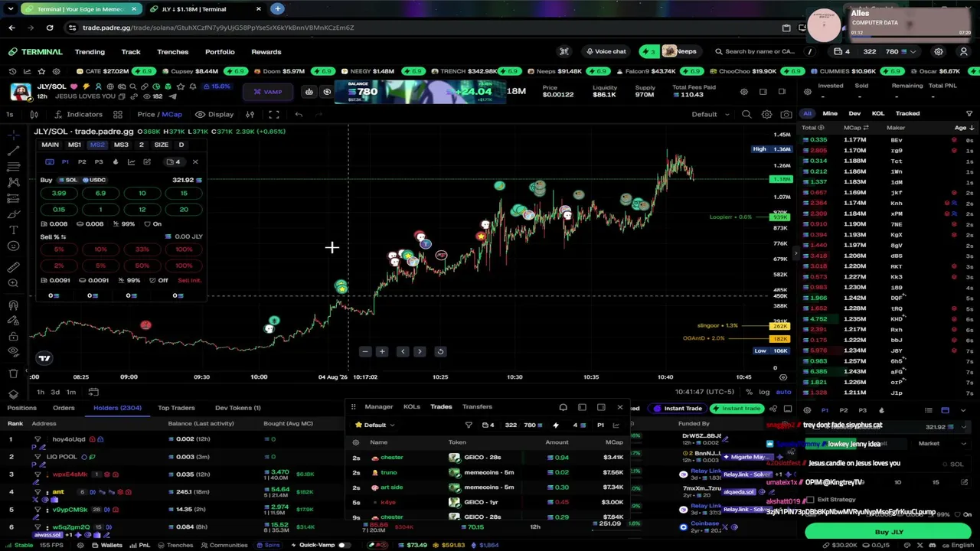Toggle the sell protection Off setting

[158, 280]
